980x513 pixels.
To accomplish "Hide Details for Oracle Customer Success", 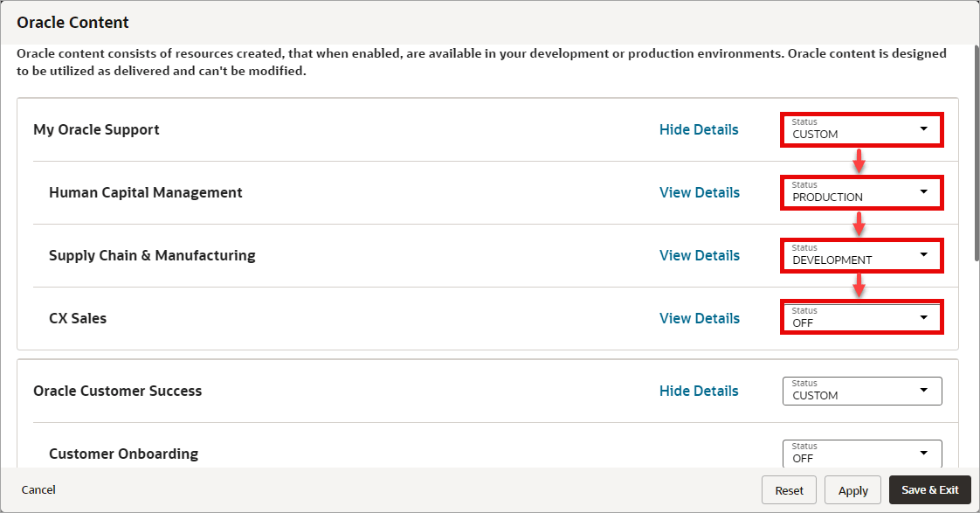I will click(699, 391).
